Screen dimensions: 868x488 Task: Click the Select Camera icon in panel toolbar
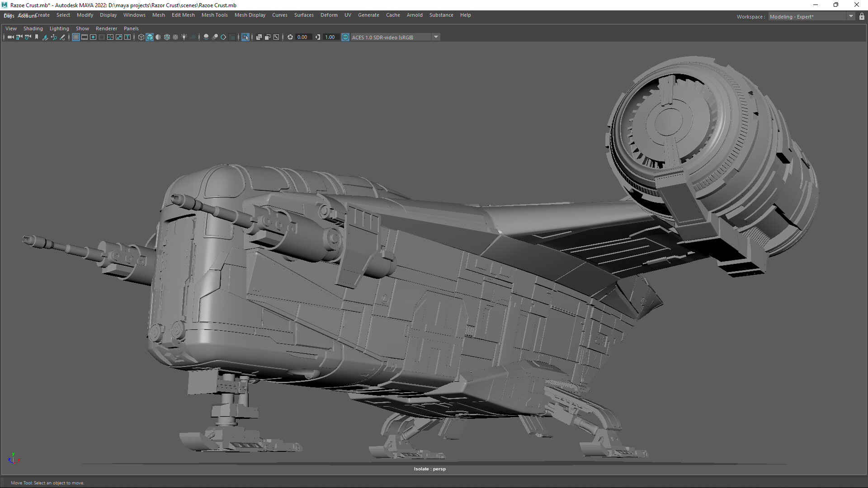[10, 37]
